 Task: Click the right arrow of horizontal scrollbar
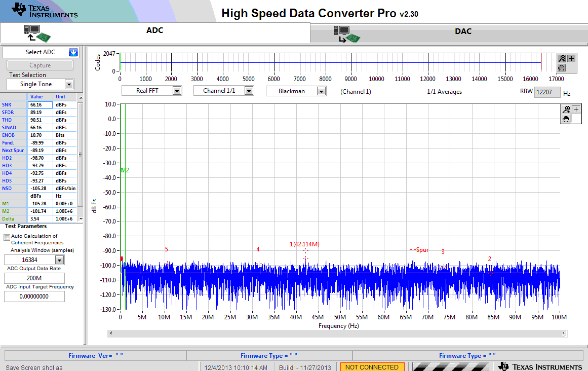(563, 333)
